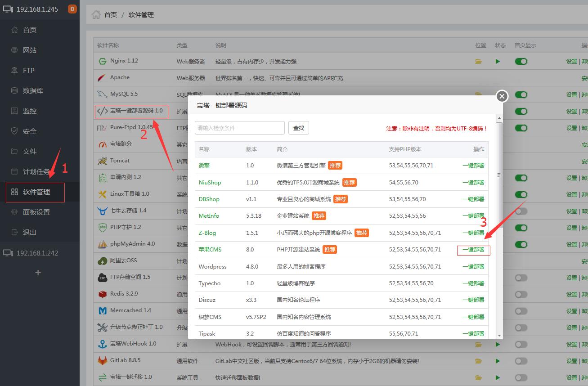
Task: Enable Memcached homepage display switch
Action: click(x=521, y=311)
